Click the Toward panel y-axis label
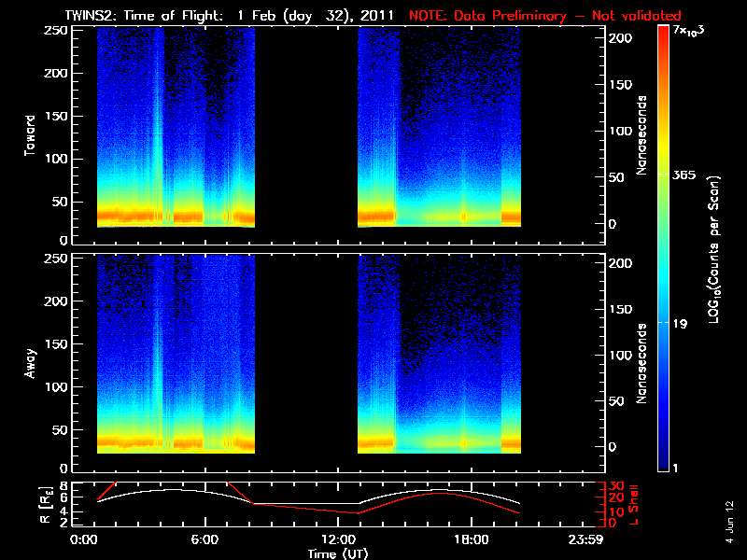The image size is (747, 560). tap(31, 135)
